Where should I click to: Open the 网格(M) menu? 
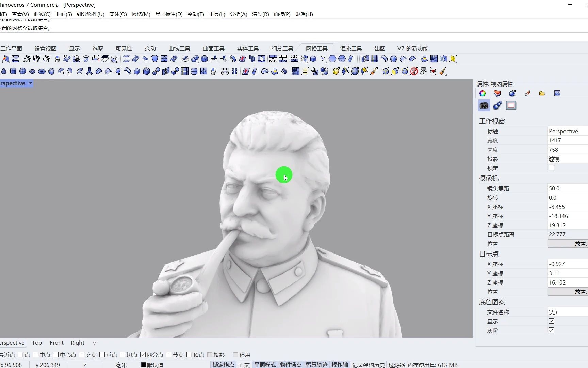[x=141, y=14]
